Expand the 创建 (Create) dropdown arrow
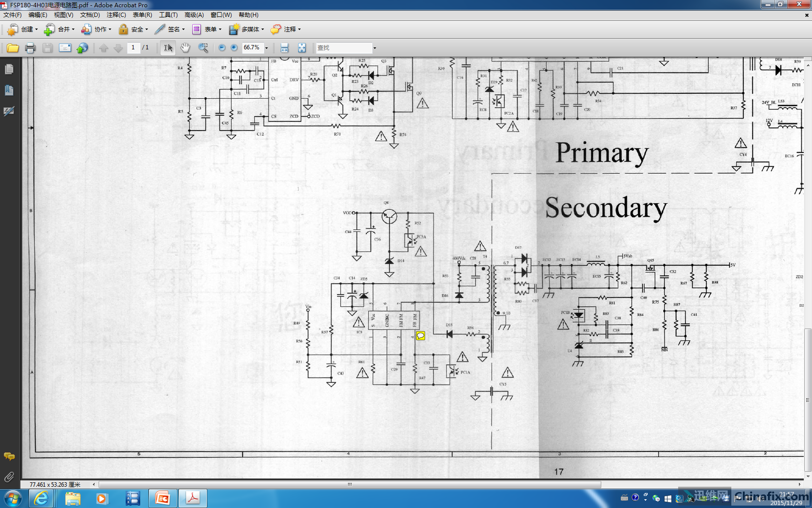Image resolution: width=812 pixels, height=508 pixels. click(x=36, y=30)
